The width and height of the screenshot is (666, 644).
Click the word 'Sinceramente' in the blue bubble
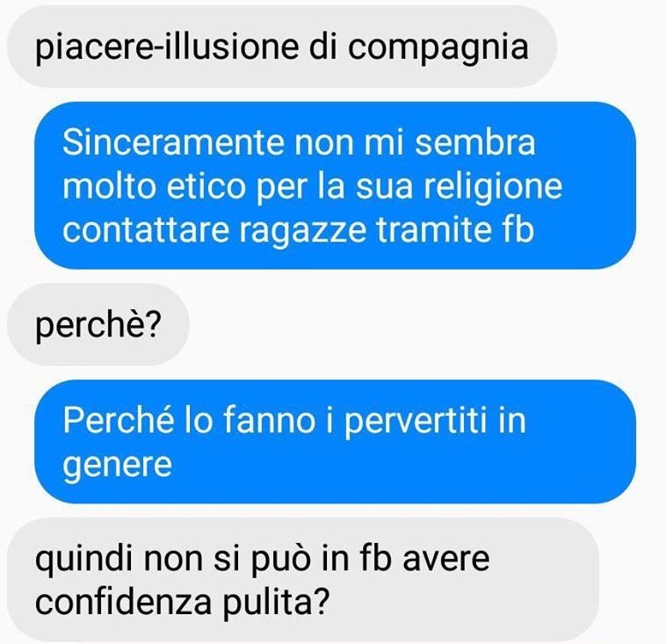coord(172,141)
